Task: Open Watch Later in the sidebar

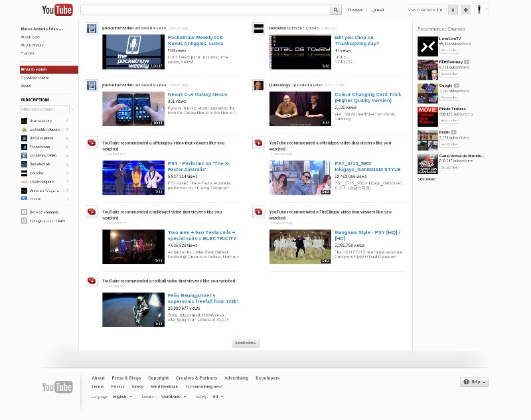Action: [31, 37]
